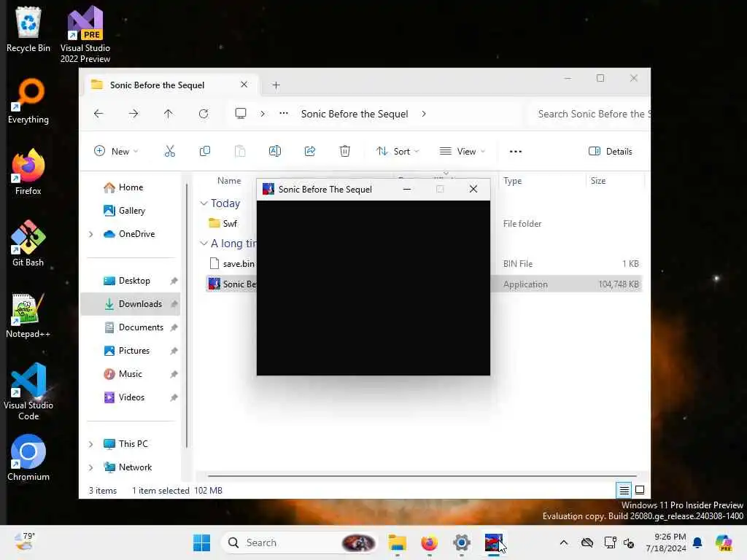Select the Sonic Before the Sequel tab
747x560 pixels.
tap(171, 85)
